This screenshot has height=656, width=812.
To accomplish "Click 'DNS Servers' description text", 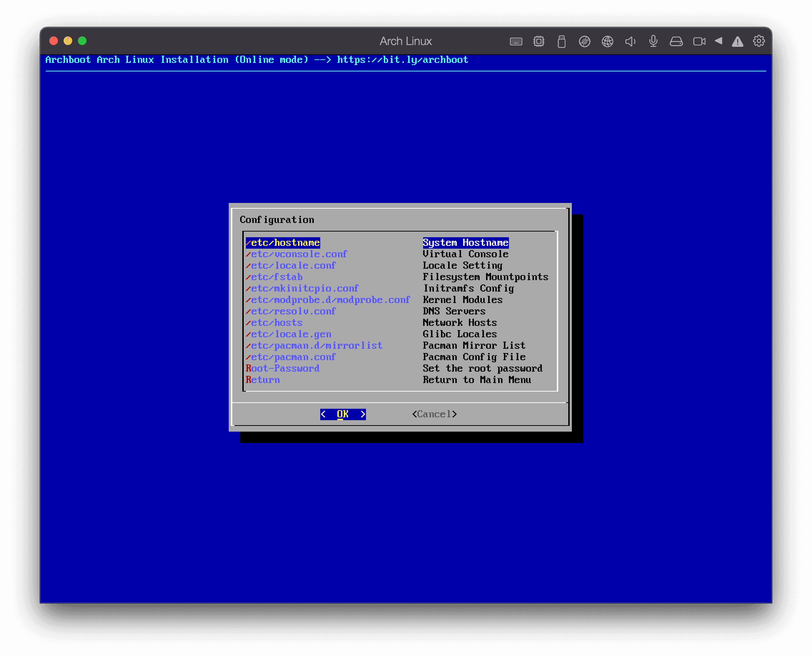I will [x=454, y=311].
